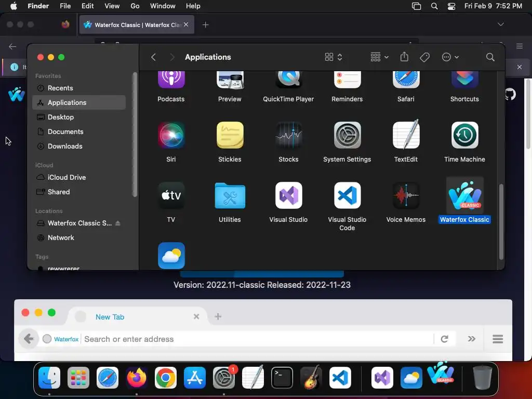The height and width of the screenshot is (399, 532).
Task: Select the Visual Studio Code app icon
Action: tap(347, 195)
